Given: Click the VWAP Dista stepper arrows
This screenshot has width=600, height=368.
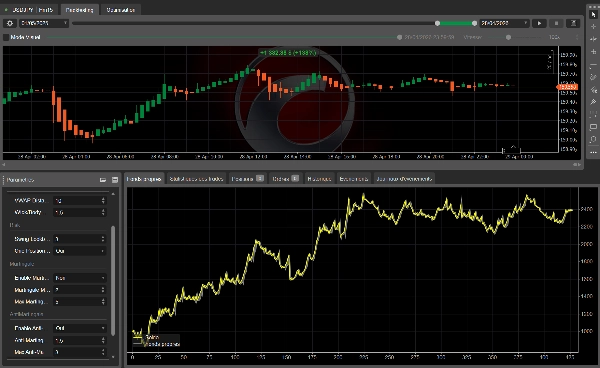Looking at the screenshot, I should [x=103, y=200].
